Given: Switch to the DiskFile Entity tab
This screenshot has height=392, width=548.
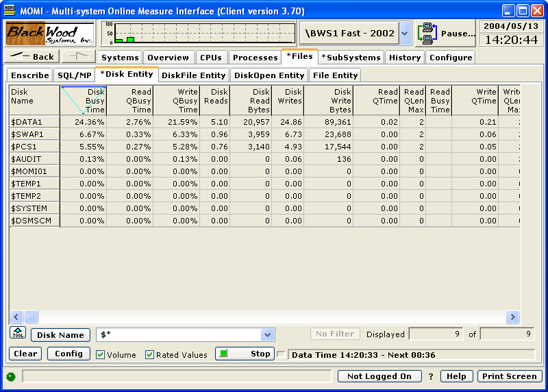Looking at the screenshot, I should pyautogui.click(x=193, y=75).
